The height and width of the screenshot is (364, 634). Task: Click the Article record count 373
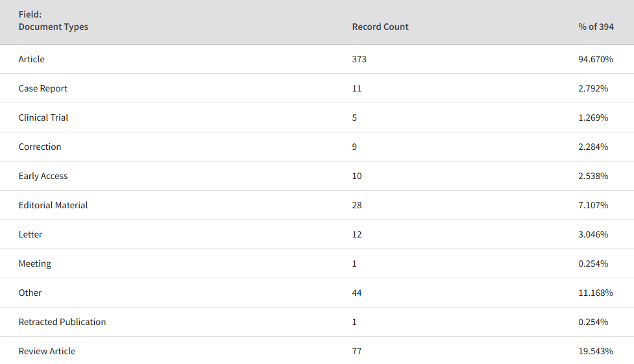[359, 59]
